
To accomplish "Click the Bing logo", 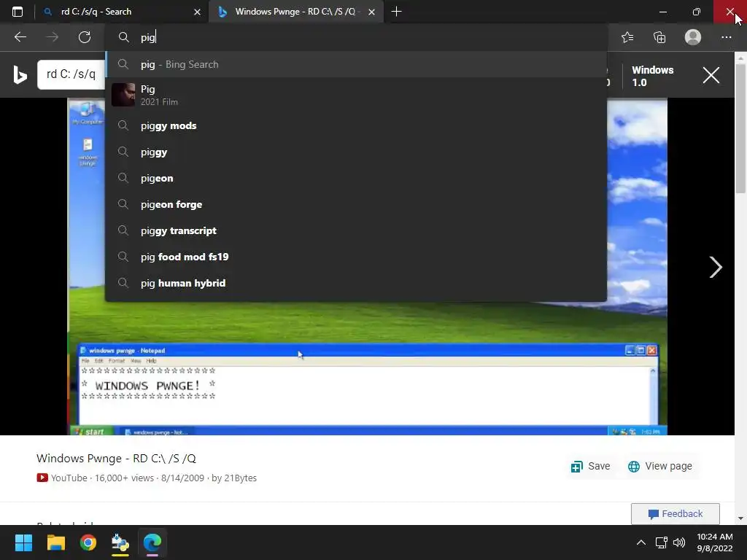I will click(x=20, y=75).
